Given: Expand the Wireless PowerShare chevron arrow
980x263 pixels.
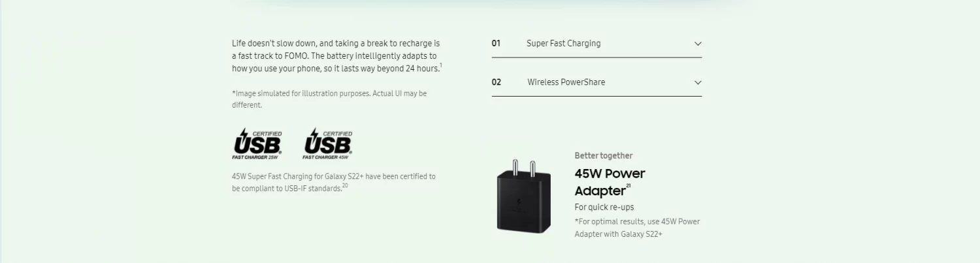Looking at the screenshot, I should point(698,83).
